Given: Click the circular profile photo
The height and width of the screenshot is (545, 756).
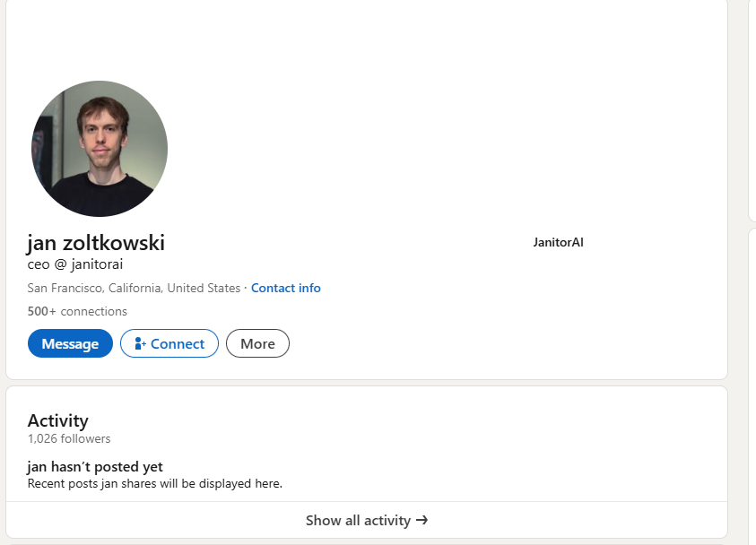Looking at the screenshot, I should click(99, 149).
